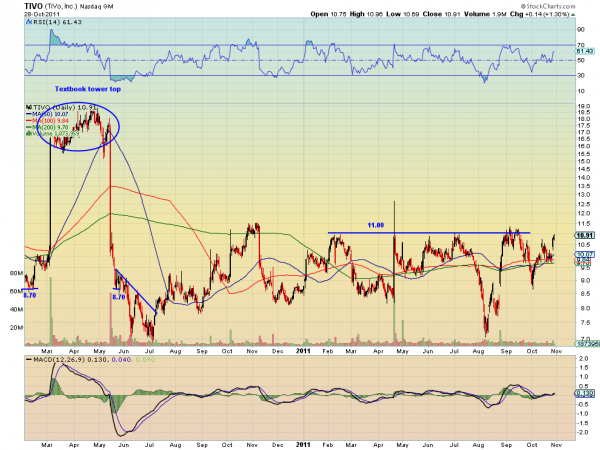
Task: Click the 0.130 MACD value tag on right
Action: [585, 393]
